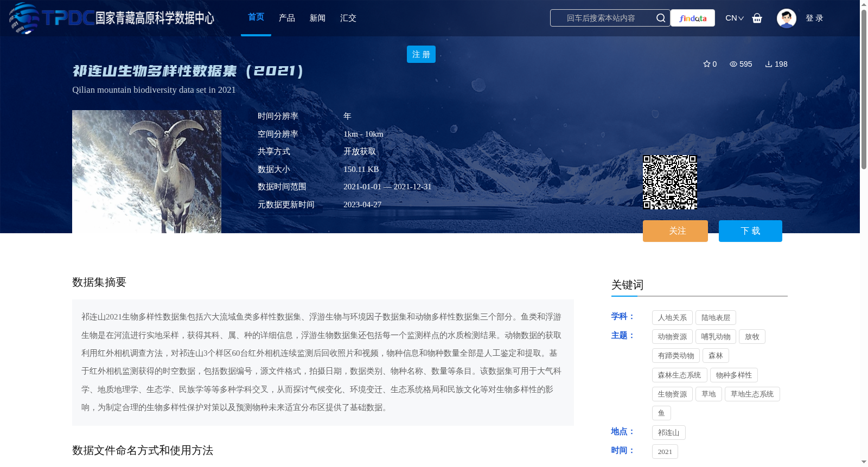Click the 150.11 KB data size value
This screenshot has width=868, height=467.
point(361,169)
